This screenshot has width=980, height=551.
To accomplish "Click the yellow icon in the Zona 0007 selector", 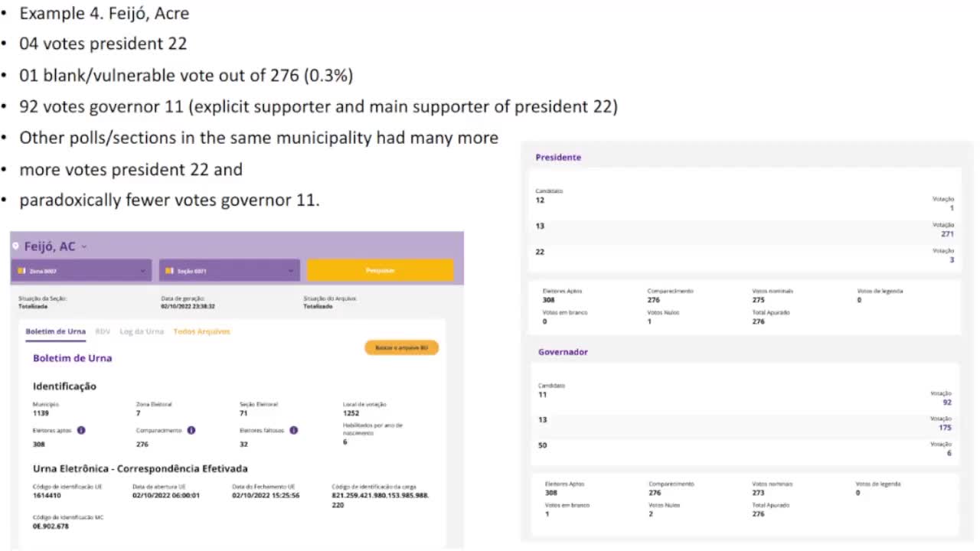I will tap(21, 270).
